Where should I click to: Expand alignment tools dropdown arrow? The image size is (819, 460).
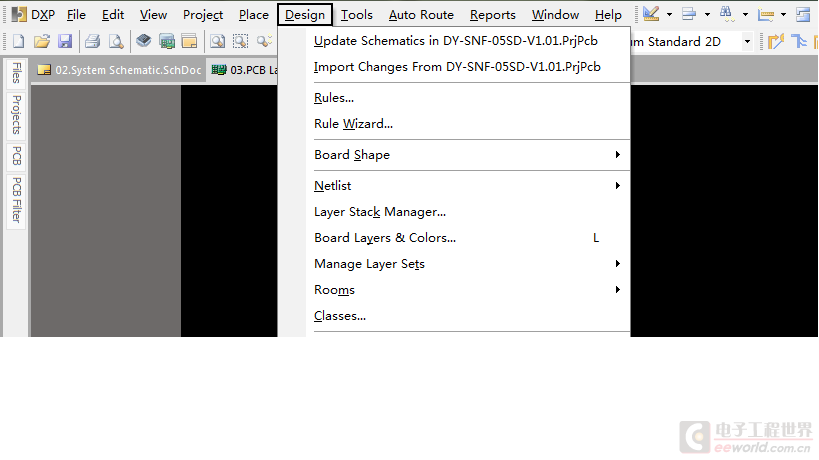click(x=707, y=15)
